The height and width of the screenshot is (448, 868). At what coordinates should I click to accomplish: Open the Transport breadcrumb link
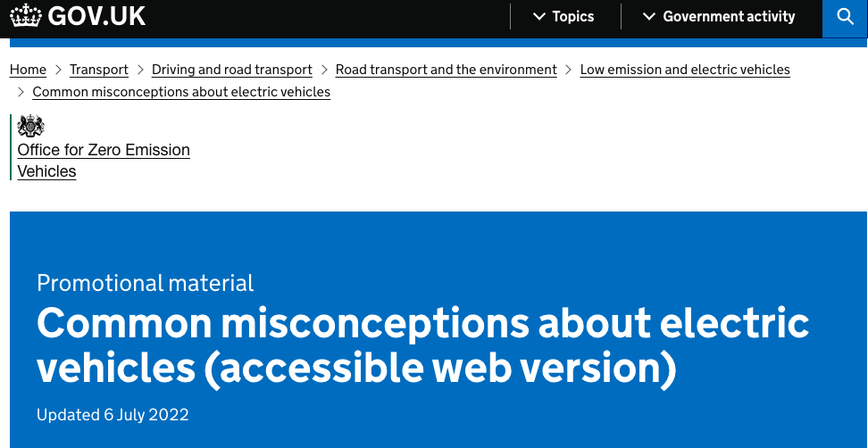(99, 70)
